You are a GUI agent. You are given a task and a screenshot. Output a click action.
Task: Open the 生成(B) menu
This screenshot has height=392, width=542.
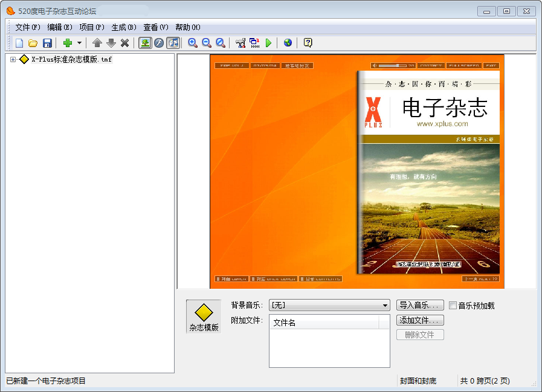[x=124, y=27]
